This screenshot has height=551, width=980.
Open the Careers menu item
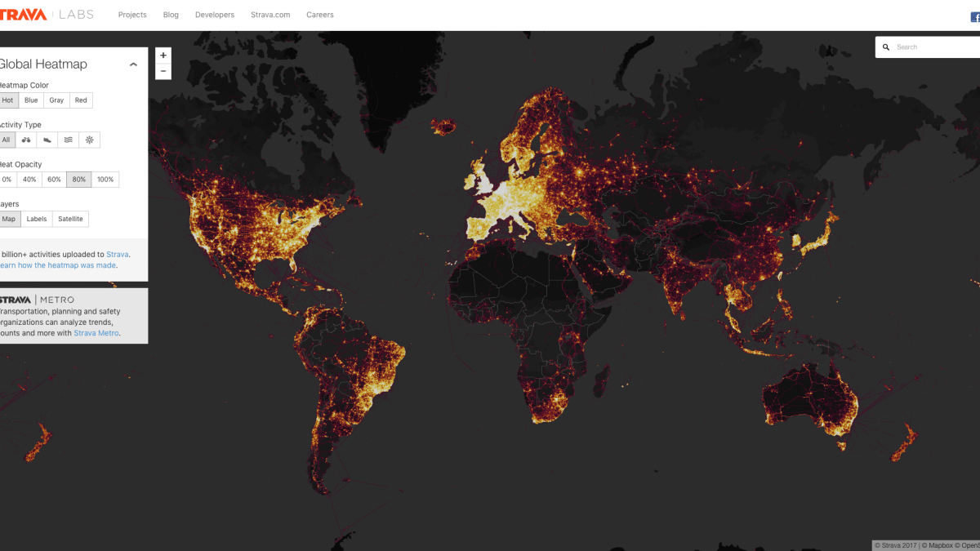[320, 15]
